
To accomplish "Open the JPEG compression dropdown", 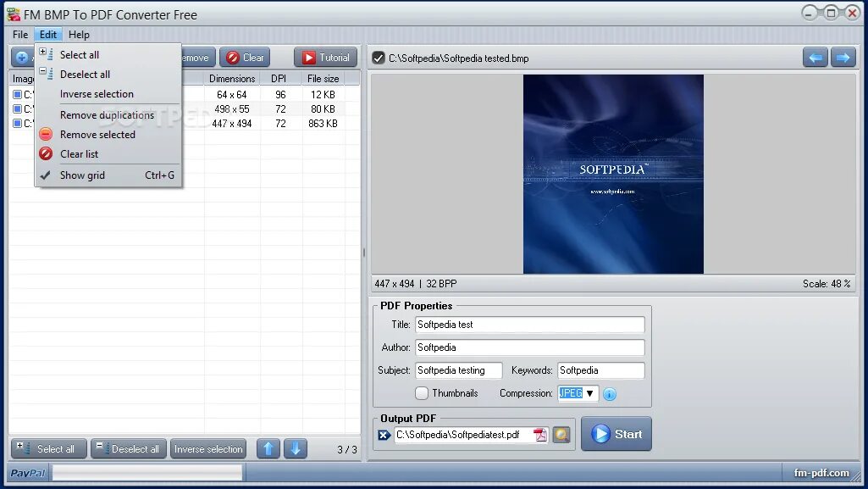I will (x=578, y=393).
